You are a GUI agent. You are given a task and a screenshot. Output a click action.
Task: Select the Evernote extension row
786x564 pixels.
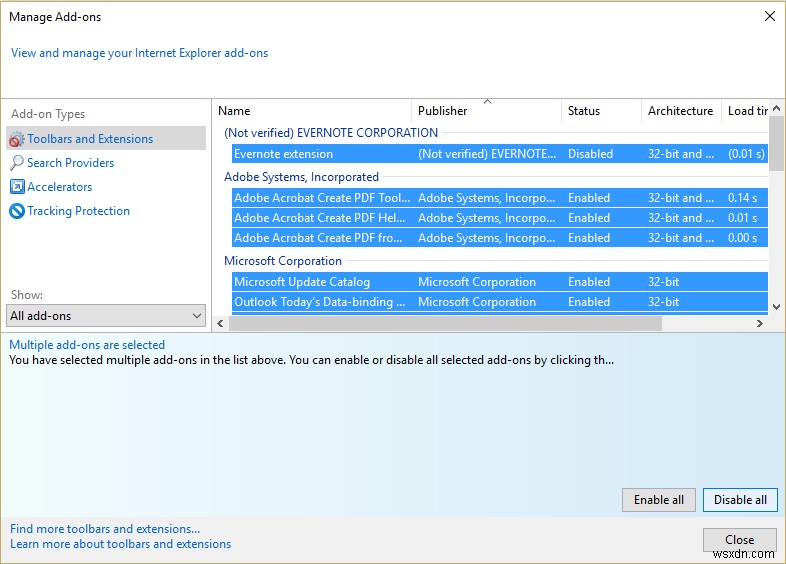(284, 154)
